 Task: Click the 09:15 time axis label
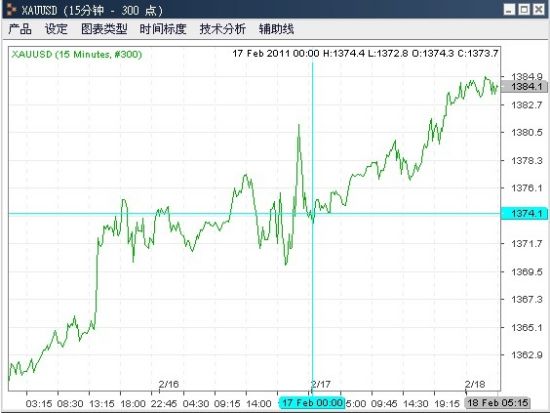point(227,404)
